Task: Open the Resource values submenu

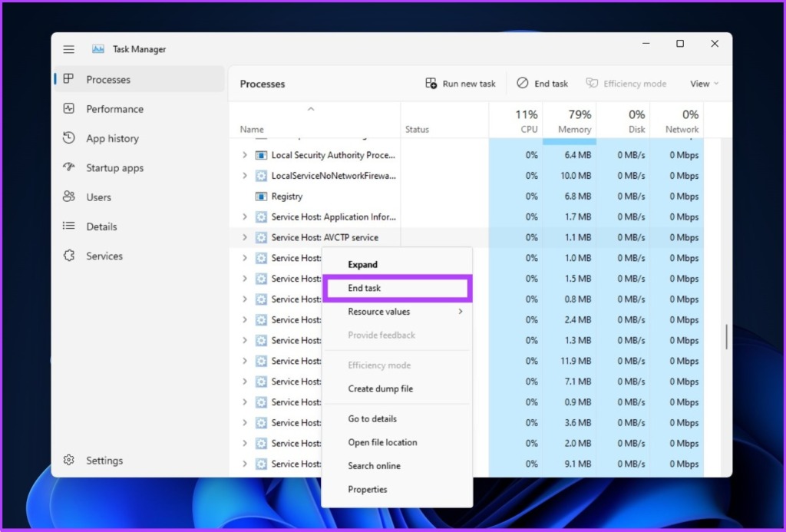Action: point(397,312)
